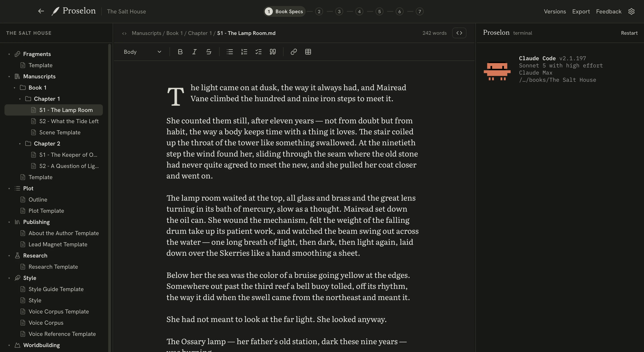Collapse the Manuscripts section arrow

9,76
